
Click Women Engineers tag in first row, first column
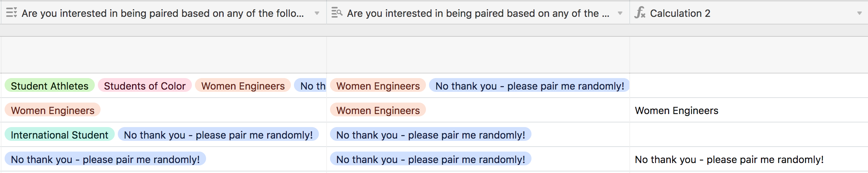(x=243, y=86)
